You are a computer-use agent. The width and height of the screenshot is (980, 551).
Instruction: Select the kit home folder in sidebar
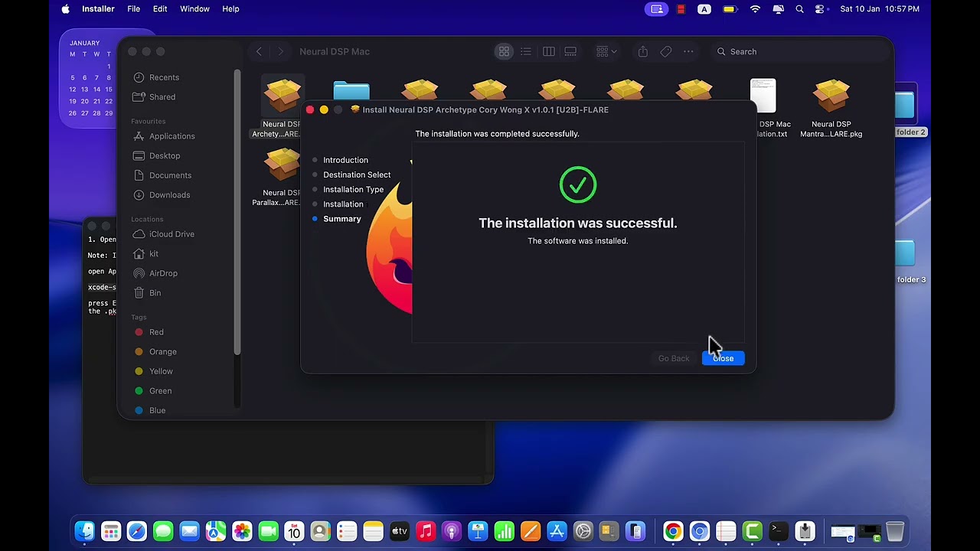click(153, 254)
